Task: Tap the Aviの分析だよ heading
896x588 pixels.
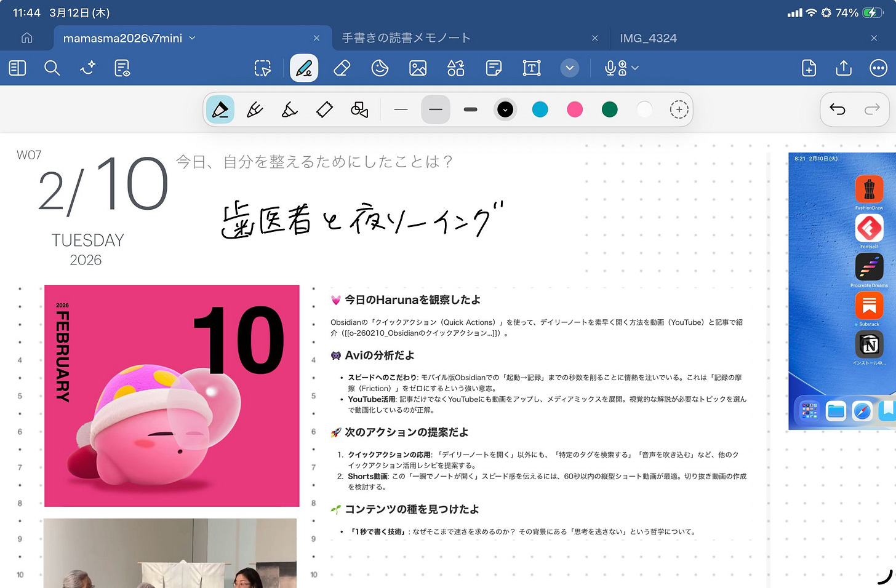Action: click(379, 355)
